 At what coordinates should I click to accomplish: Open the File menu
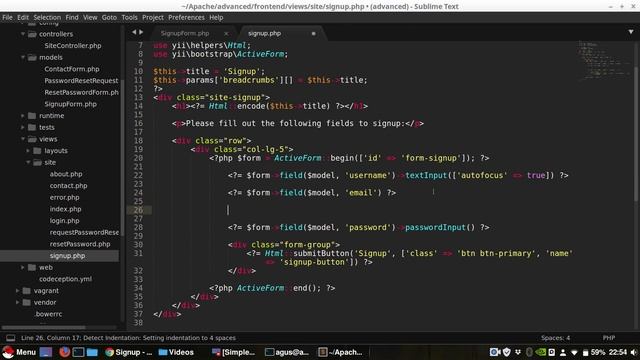(x=7, y=18)
